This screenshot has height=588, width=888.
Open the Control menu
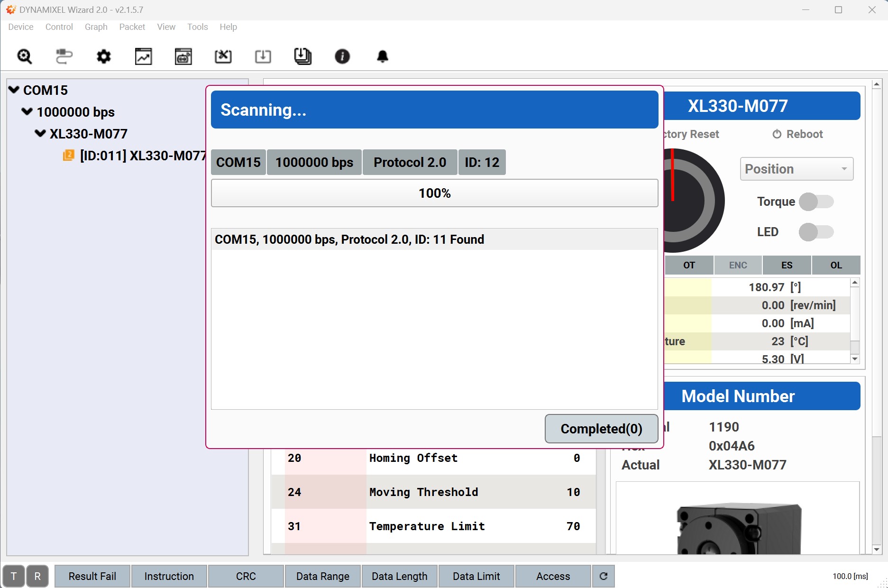click(59, 27)
